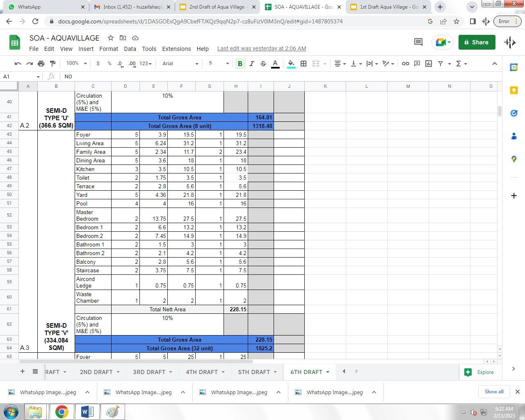
Task: Click the name box showing A1
Action: coord(21,76)
